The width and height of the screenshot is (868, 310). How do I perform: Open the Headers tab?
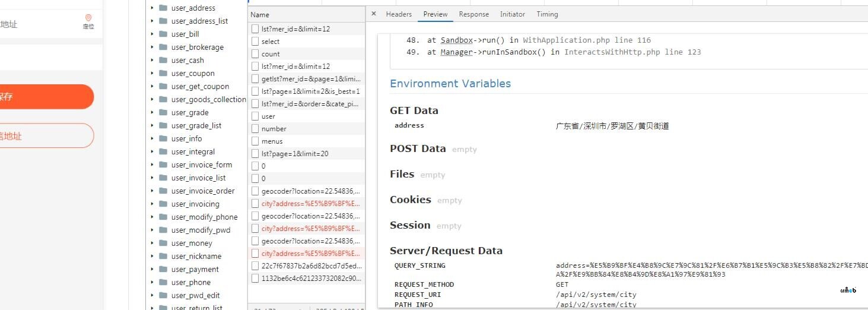point(399,14)
